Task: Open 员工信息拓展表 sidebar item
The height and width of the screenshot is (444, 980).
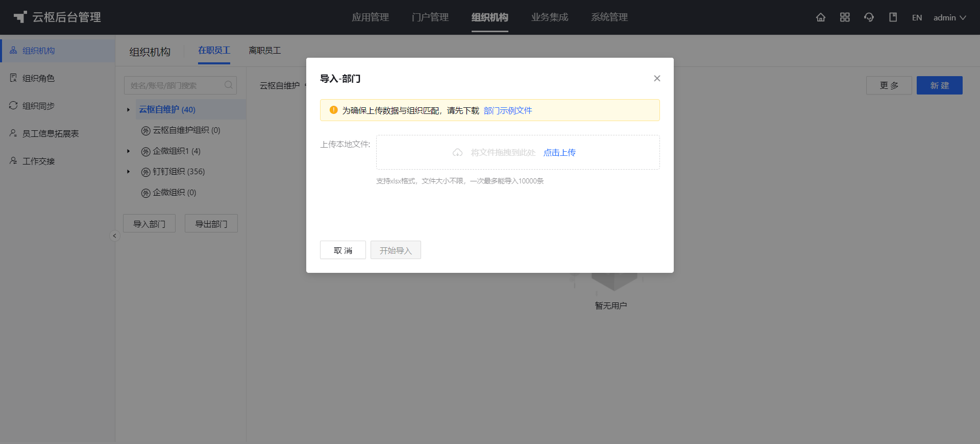Action: pos(58,133)
